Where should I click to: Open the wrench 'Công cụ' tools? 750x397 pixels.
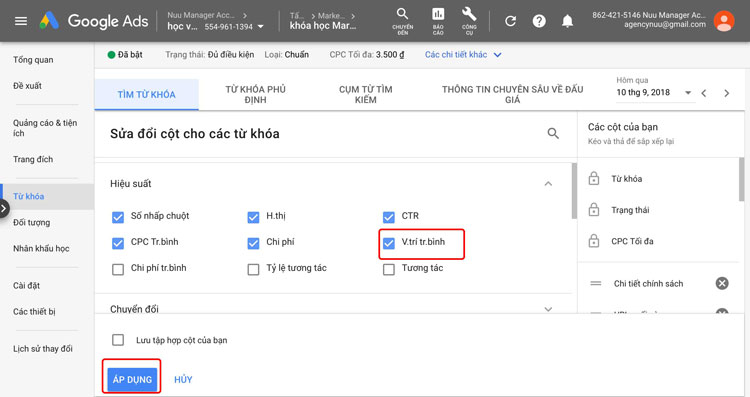click(x=469, y=21)
